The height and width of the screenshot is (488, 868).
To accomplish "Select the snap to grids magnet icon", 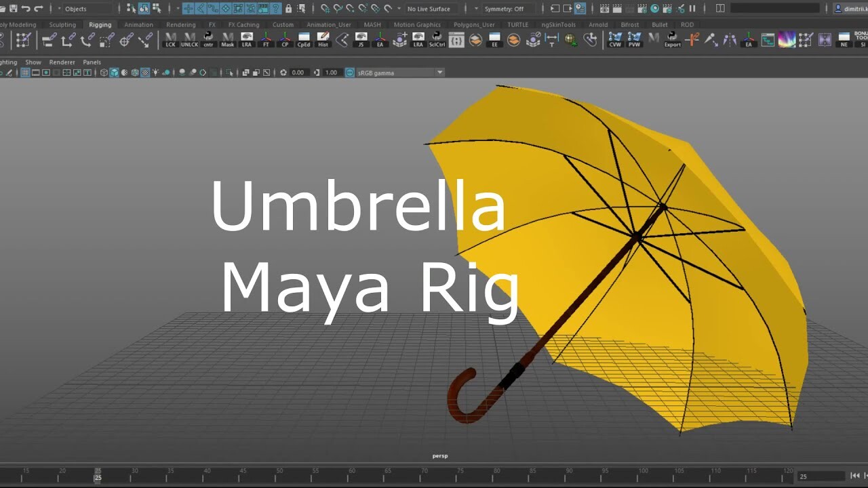I will [x=324, y=9].
